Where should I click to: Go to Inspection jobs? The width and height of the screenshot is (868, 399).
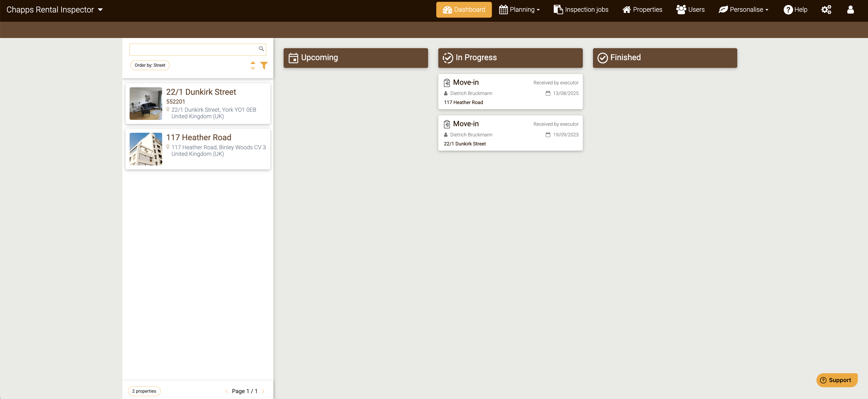[x=581, y=9]
